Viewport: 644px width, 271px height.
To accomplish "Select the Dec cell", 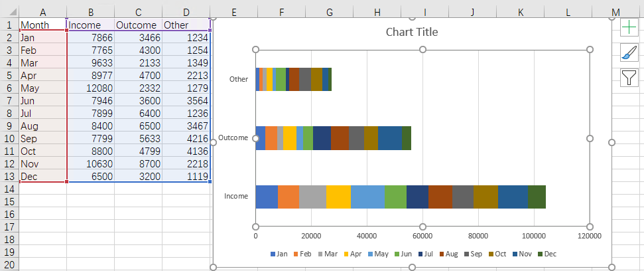I will tap(42, 177).
